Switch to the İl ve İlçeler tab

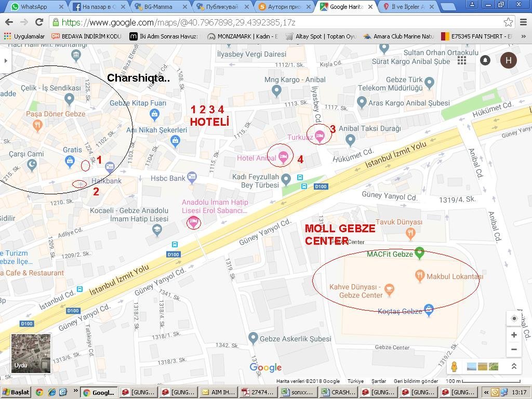(x=408, y=6)
